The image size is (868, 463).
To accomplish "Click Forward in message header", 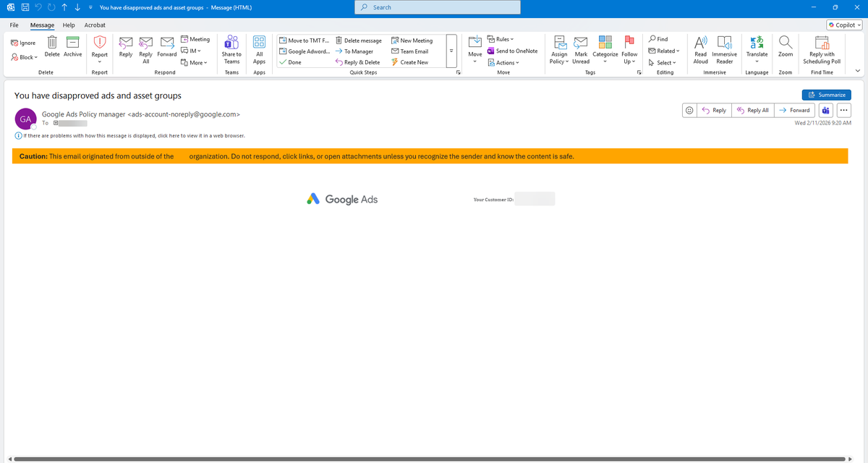I will tap(794, 110).
